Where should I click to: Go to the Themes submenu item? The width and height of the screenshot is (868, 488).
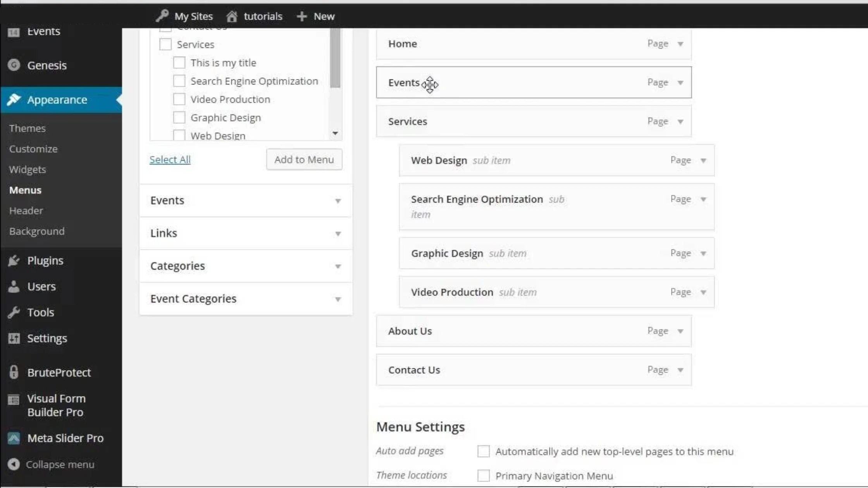point(28,128)
